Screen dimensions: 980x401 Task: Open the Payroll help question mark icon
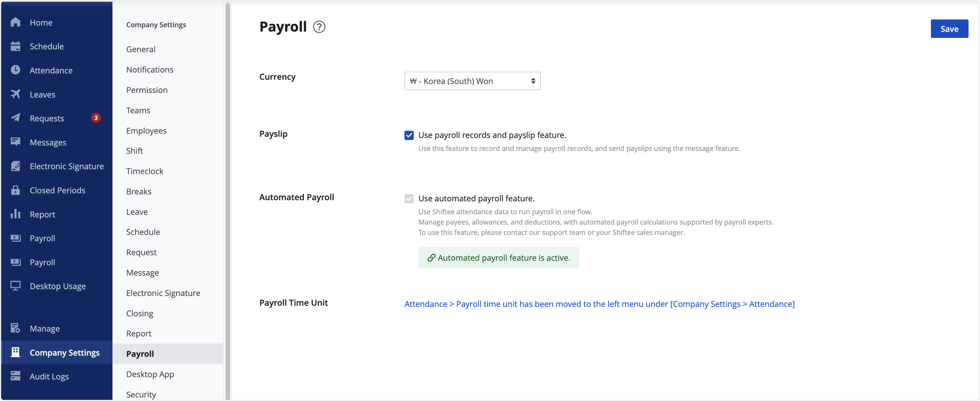click(x=319, y=27)
